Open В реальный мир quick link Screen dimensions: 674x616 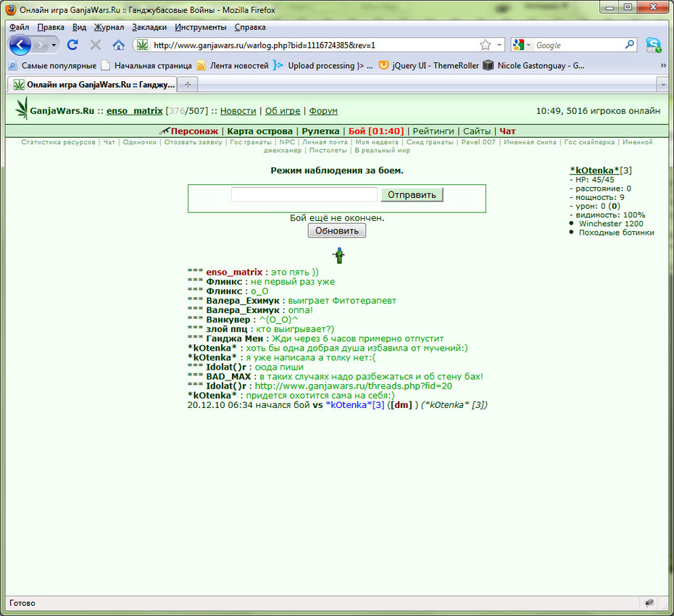point(382,151)
